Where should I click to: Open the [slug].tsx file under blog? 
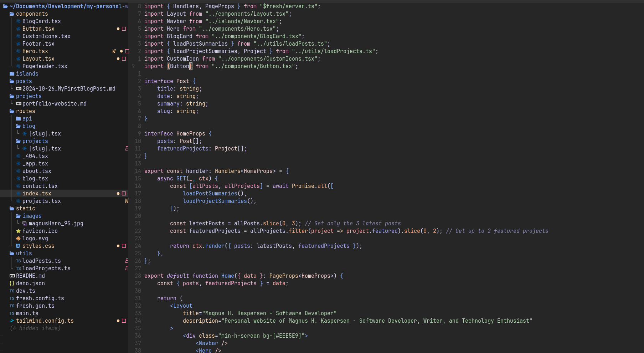click(x=45, y=134)
